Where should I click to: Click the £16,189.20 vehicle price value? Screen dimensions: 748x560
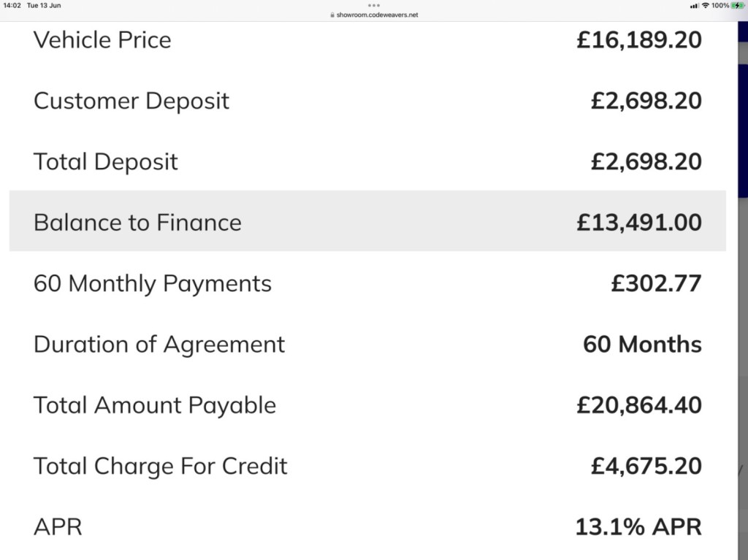[x=638, y=39]
